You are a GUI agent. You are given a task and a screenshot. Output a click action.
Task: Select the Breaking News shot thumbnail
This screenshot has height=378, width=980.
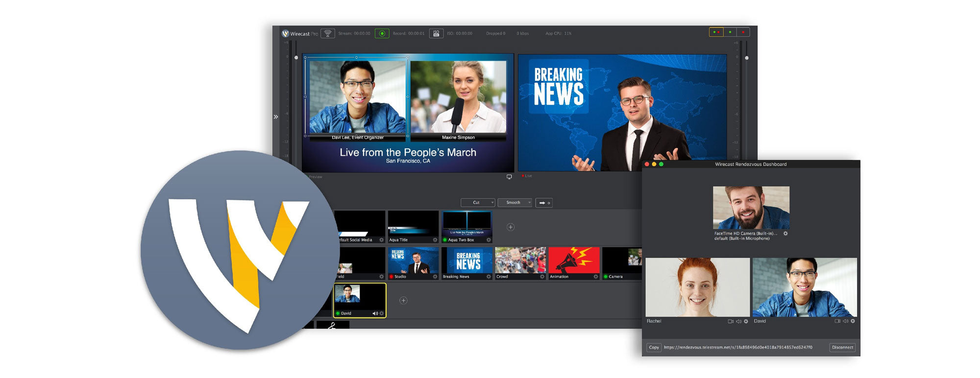tap(467, 260)
